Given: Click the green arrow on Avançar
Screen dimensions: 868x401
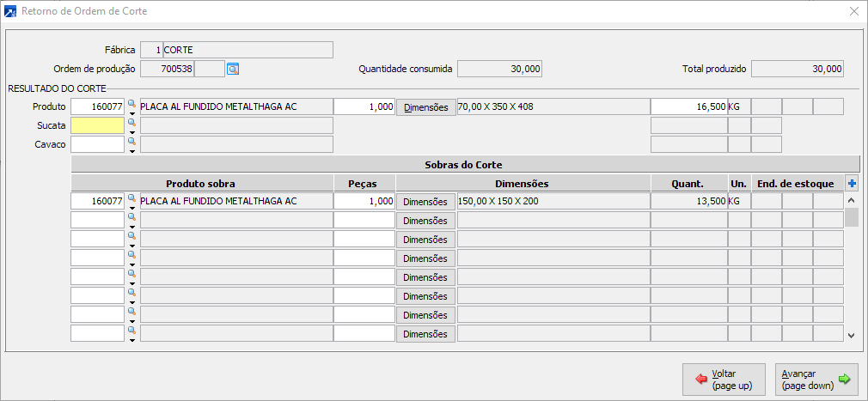Looking at the screenshot, I should [x=844, y=380].
